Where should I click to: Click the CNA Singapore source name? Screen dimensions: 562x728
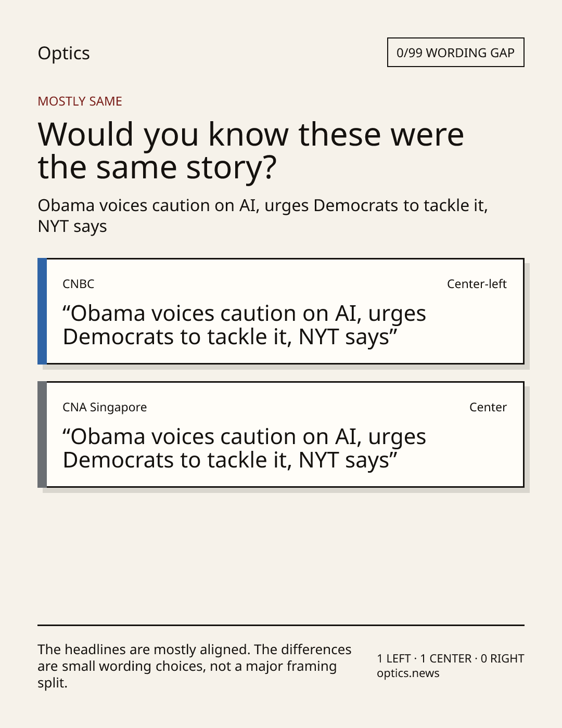pos(105,407)
